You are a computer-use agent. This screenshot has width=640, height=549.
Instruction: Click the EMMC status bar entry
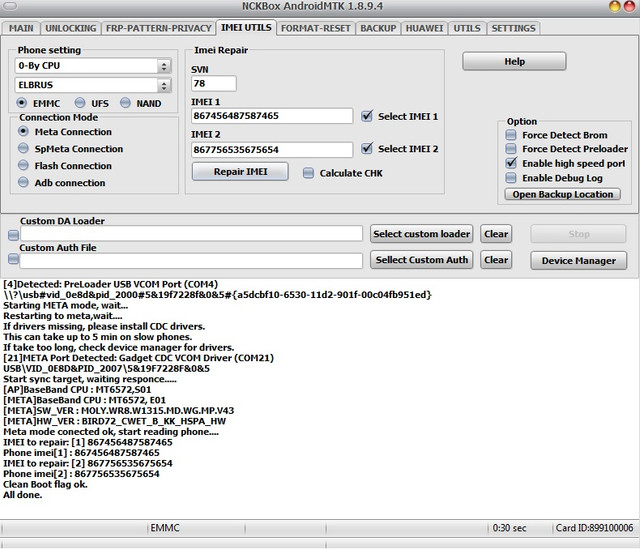coord(165,528)
